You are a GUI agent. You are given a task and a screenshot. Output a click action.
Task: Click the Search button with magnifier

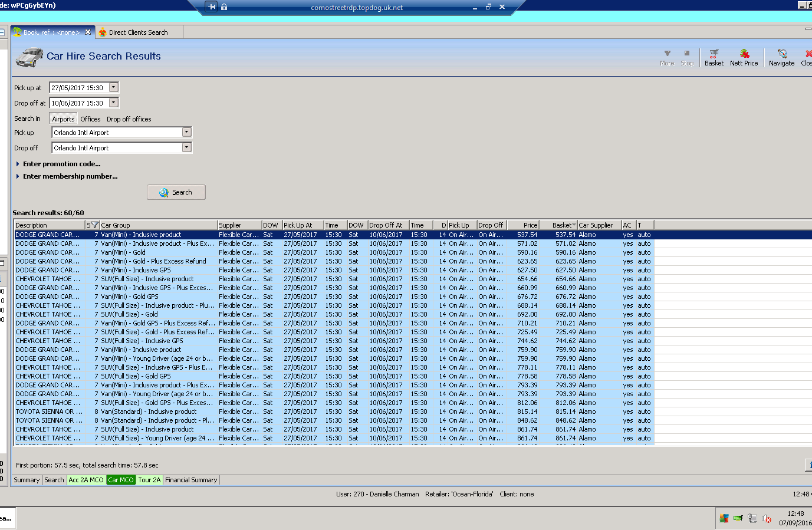(x=176, y=192)
